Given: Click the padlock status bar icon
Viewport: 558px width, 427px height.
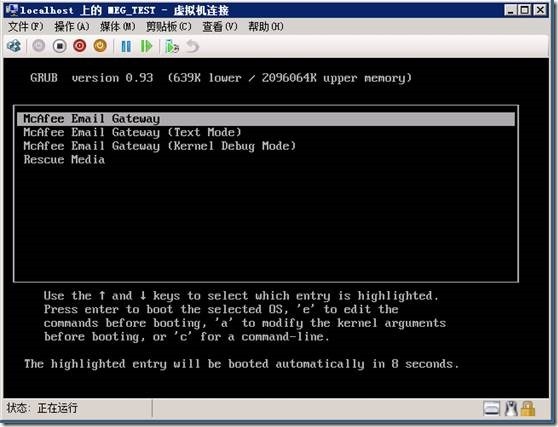Looking at the screenshot, I should click(x=528, y=408).
